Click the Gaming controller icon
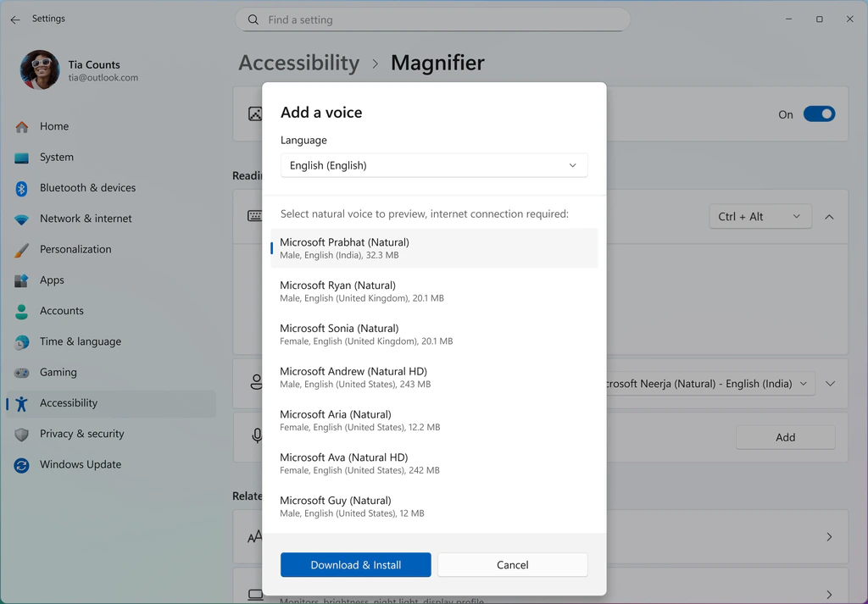Image resolution: width=868 pixels, height=604 pixels. 22,373
